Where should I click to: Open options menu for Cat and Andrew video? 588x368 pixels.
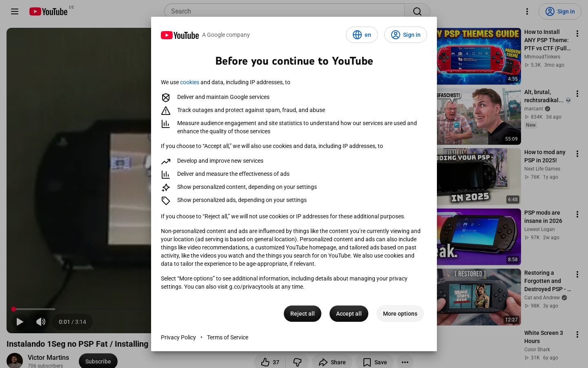577,274
